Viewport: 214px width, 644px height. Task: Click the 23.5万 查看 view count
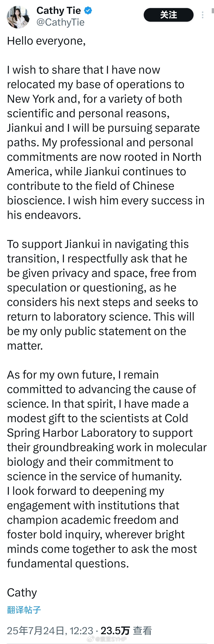pyautogui.click(x=126, y=631)
